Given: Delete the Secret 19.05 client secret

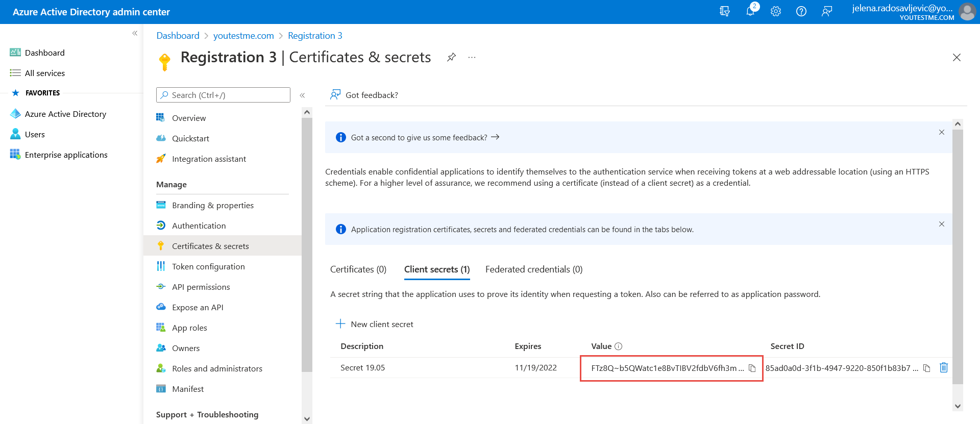Looking at the screenshot, I should click(x=943, y=367).
